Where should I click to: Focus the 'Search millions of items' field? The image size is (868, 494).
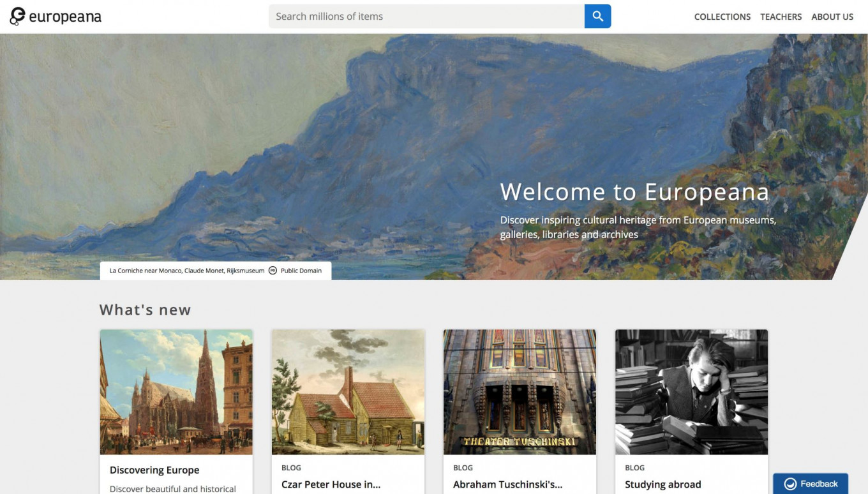point(426,17)
